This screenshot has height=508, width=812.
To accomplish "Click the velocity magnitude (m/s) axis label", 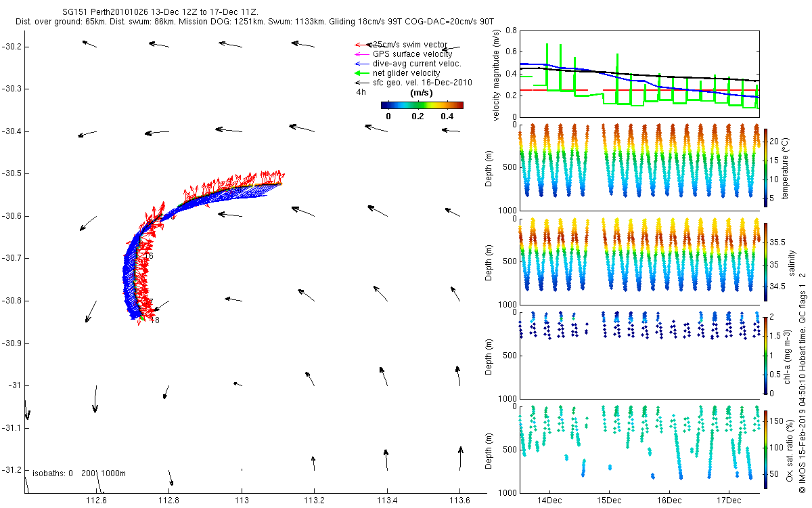I will coord(497,76).
